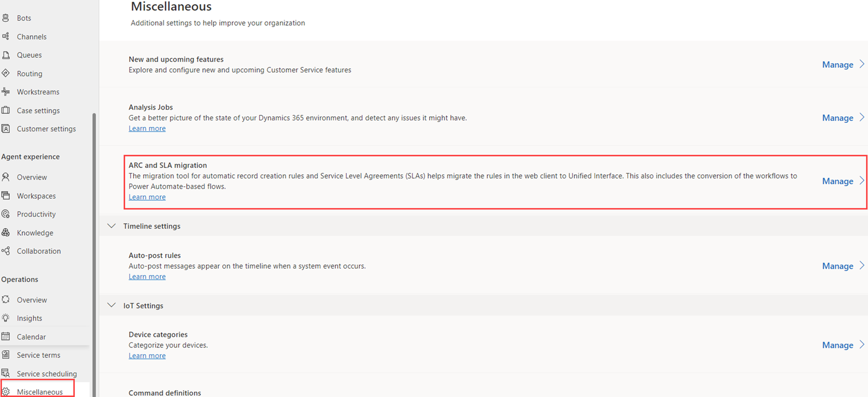The height and width of the screenshot is (397, 868).
Task: Click the Queues icon in sidebar
Action: pyautogui.click(x=8, y=55)
